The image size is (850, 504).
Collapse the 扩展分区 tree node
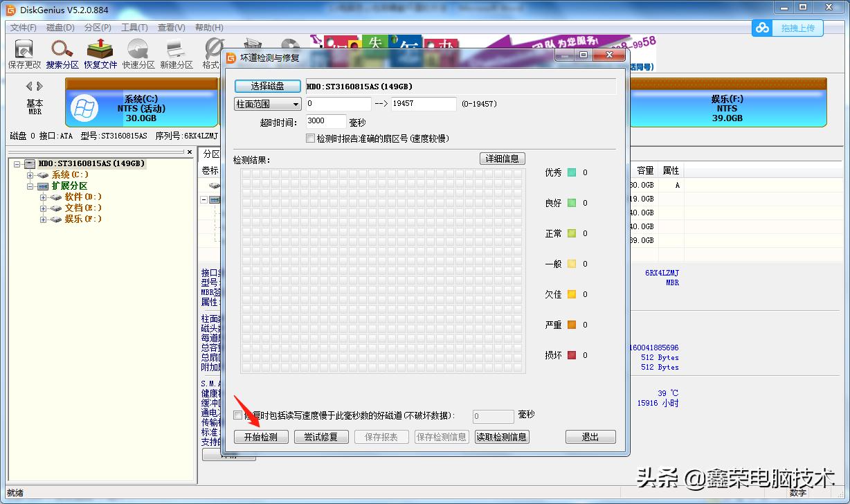[30, 186]
